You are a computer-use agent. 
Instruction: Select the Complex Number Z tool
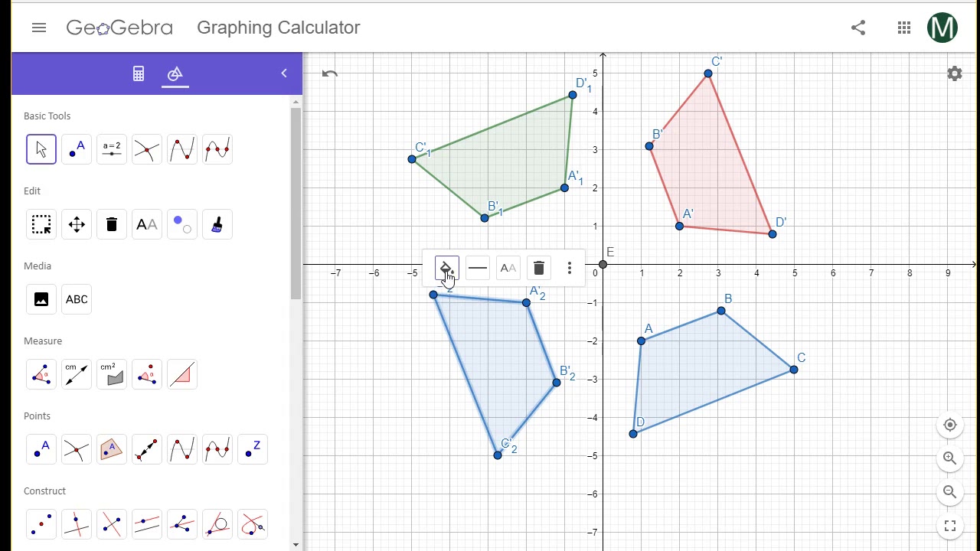[x=253, y=449]
